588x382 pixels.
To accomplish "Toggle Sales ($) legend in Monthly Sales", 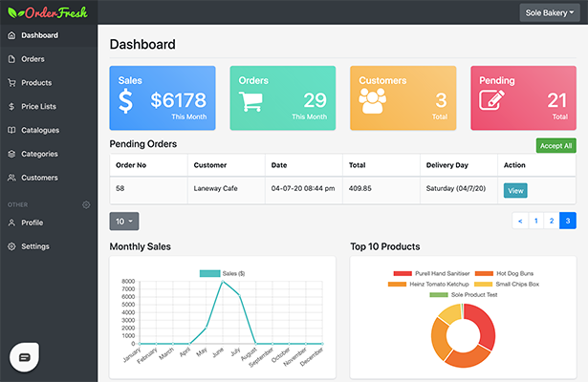I will (222, 274).
